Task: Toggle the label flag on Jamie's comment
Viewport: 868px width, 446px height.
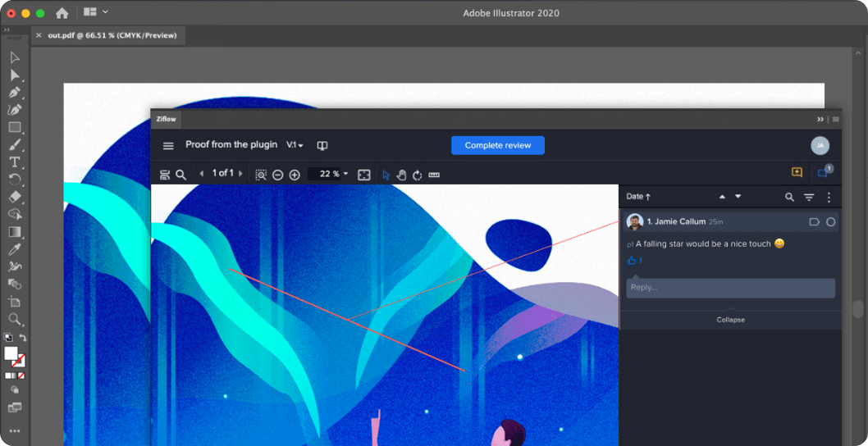Action: (814, 222)
